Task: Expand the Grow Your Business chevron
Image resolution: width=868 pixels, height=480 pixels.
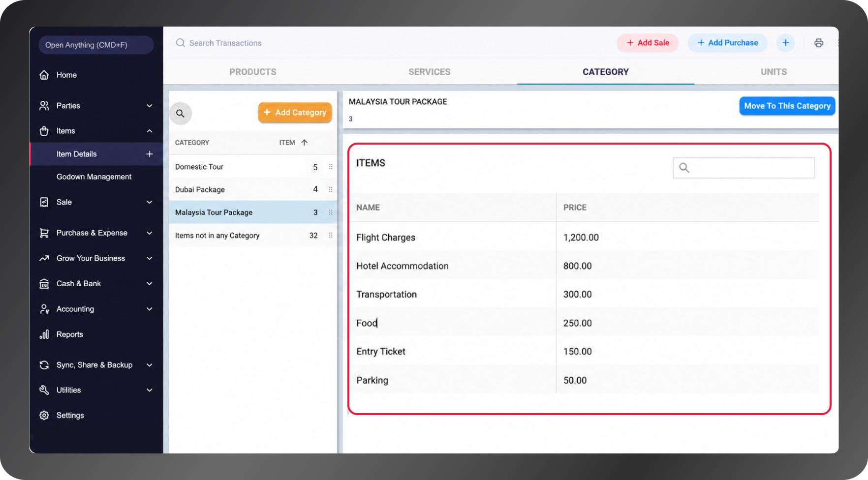Action: [150, 258]
